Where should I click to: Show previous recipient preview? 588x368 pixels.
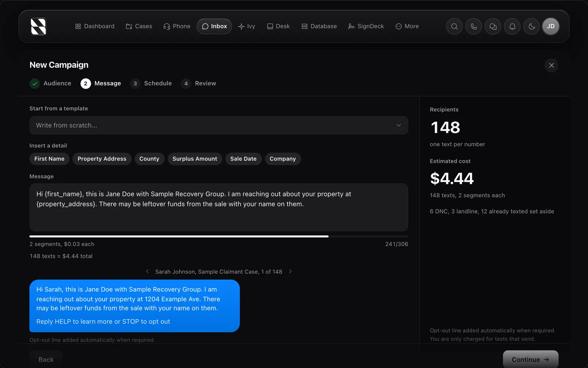147,272
